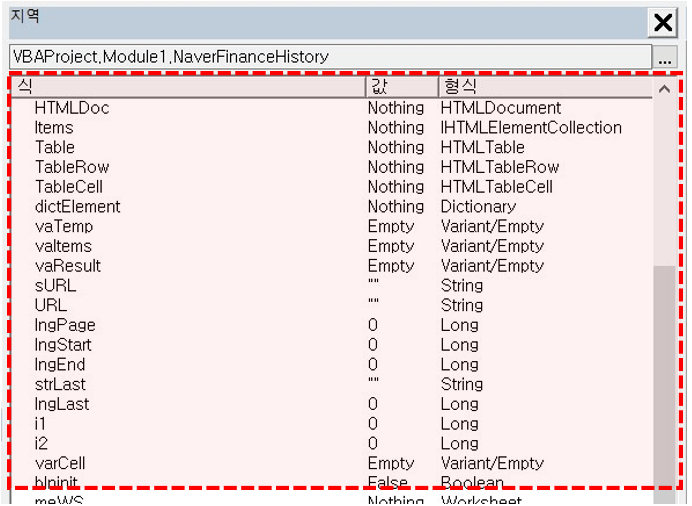The width and height of the screenshot is (692, 506).
Task: Select the sURL variable row
Action: (331, 286)
